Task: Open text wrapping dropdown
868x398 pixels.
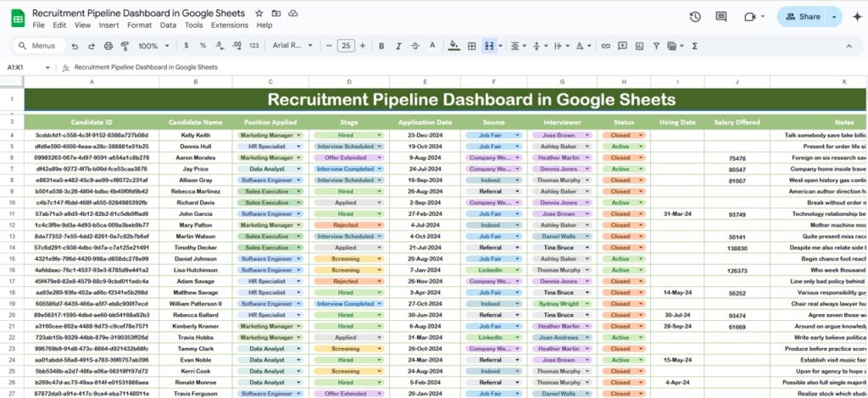Action: 561,46
